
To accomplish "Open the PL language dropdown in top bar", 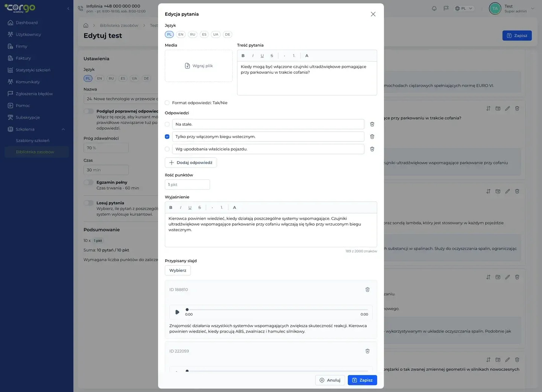I will (x=464, y=8).
